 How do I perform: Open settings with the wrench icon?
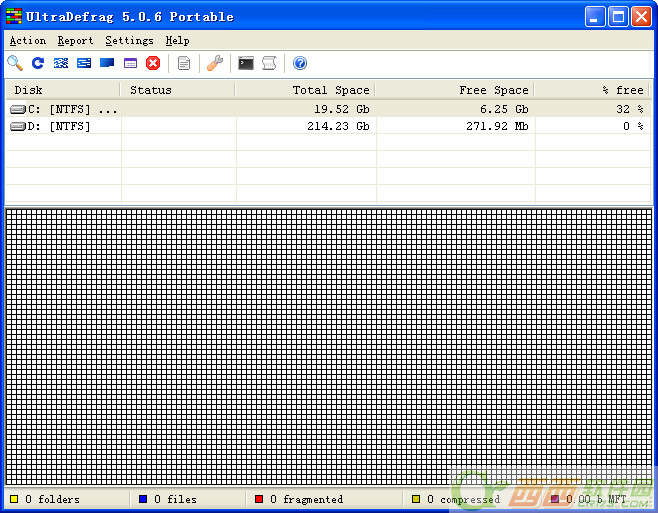(215, 63)
